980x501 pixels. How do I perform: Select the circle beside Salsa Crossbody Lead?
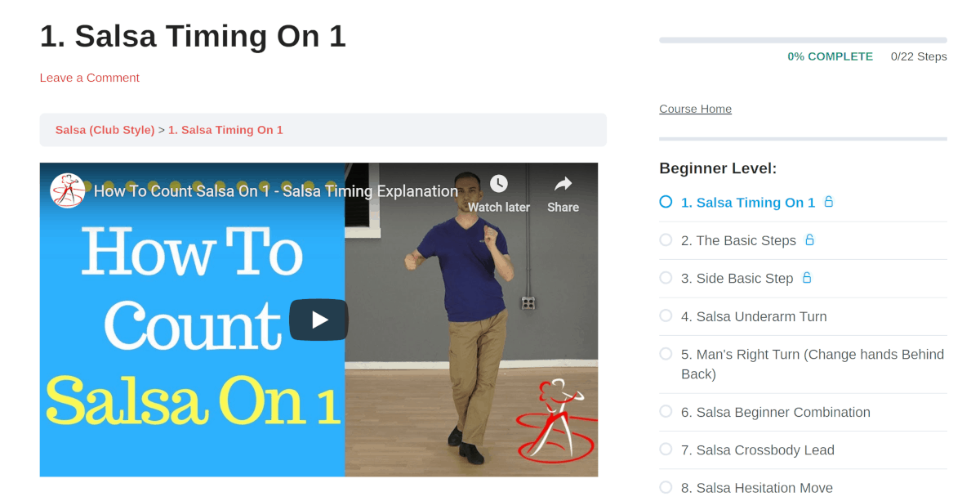[666, 449]
